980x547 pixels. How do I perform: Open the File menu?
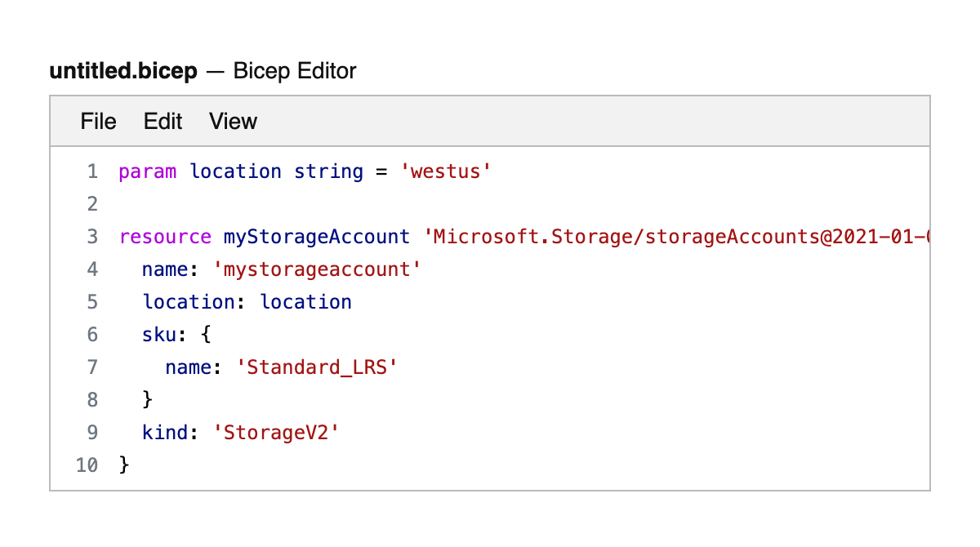98,122
